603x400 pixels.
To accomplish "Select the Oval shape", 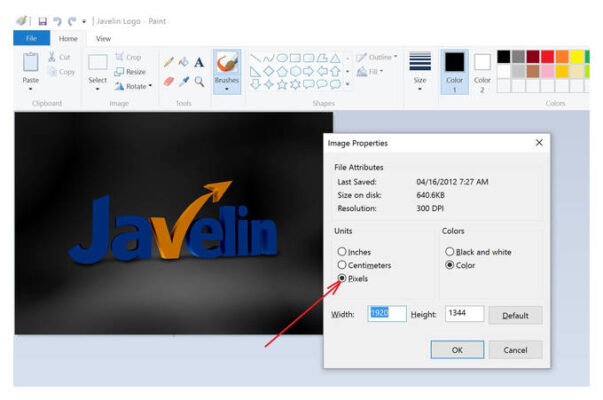I will point(282,58).
